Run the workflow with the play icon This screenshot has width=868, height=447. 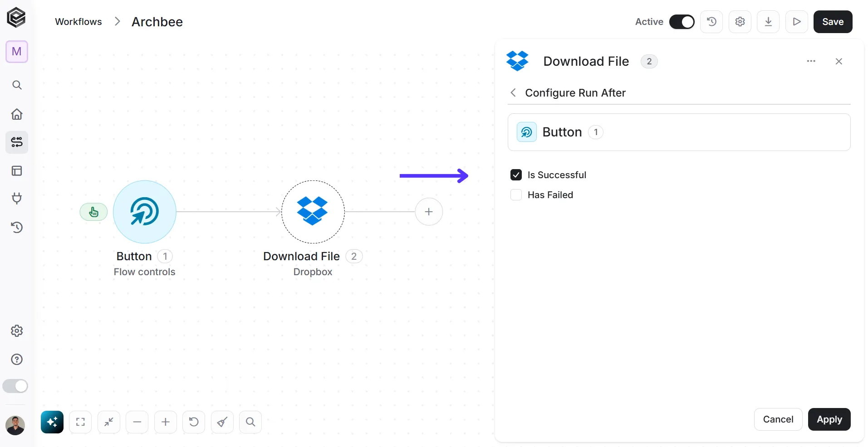pos(797,22)
